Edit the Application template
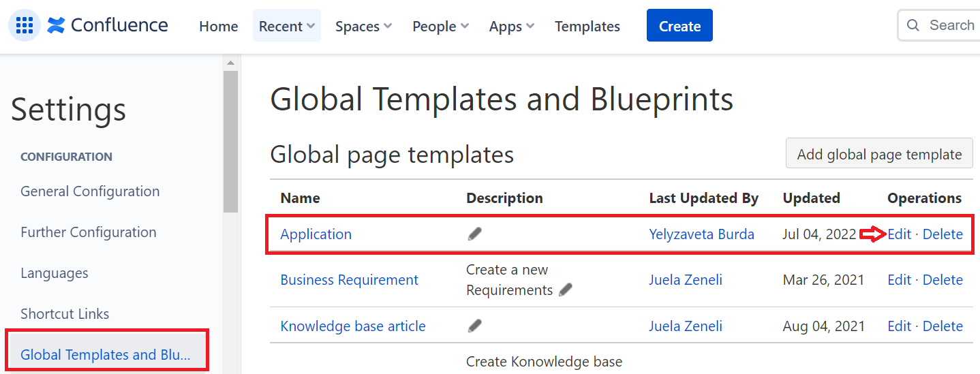Screen dimensions: 980x374 (899, 234)
